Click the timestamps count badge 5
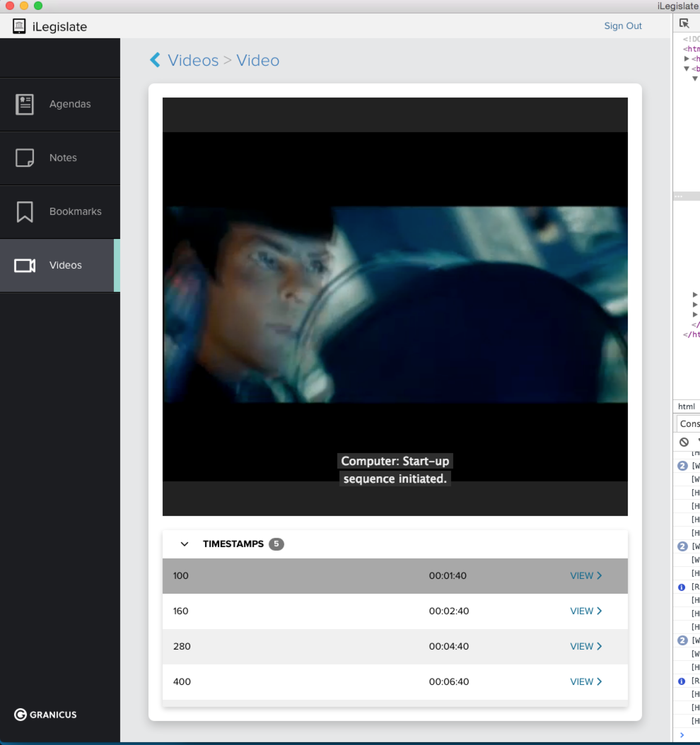This screenshot has height=745, width=700. (x=276, y=544)
